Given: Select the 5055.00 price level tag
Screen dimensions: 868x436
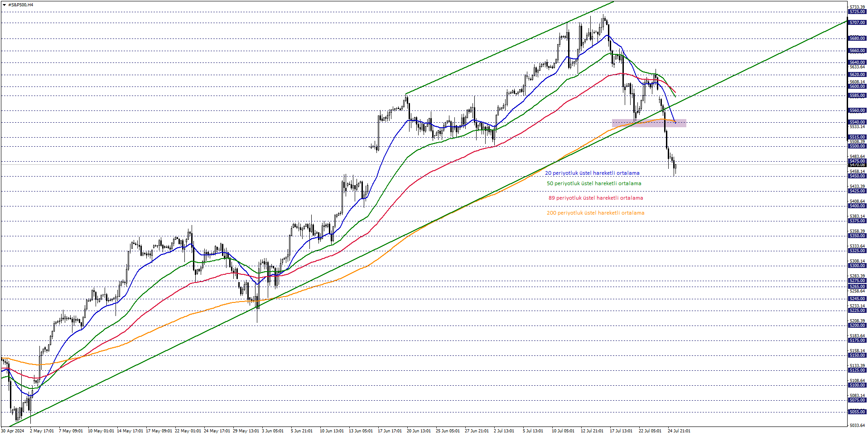Looking at the screenshot, I should 857,412.
